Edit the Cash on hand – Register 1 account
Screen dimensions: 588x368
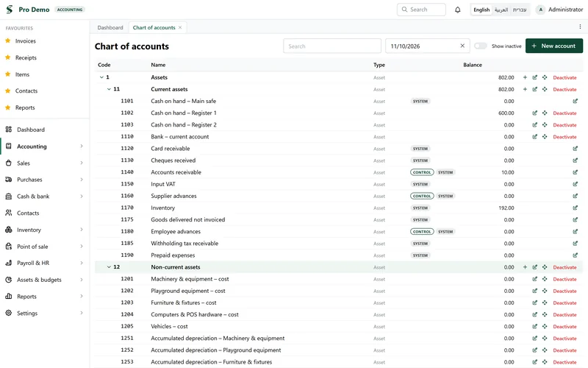535,113
